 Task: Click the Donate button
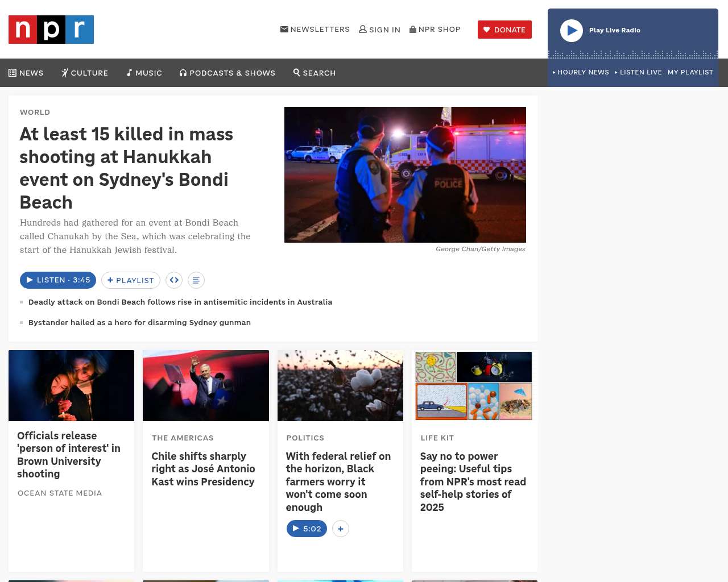504,30
